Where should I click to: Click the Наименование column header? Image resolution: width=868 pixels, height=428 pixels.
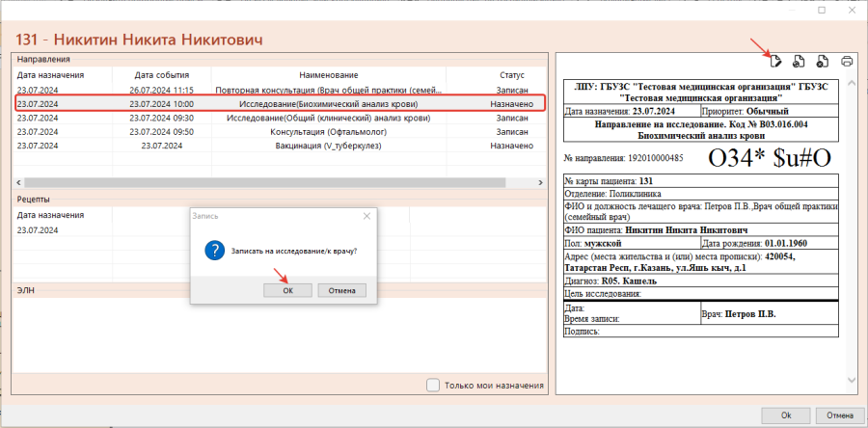tap(329, 75)
